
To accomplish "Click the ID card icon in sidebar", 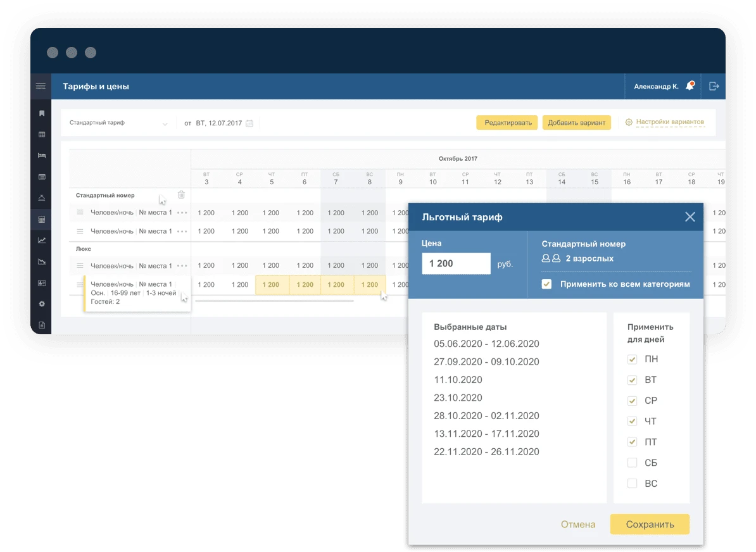I will point(42,283).
